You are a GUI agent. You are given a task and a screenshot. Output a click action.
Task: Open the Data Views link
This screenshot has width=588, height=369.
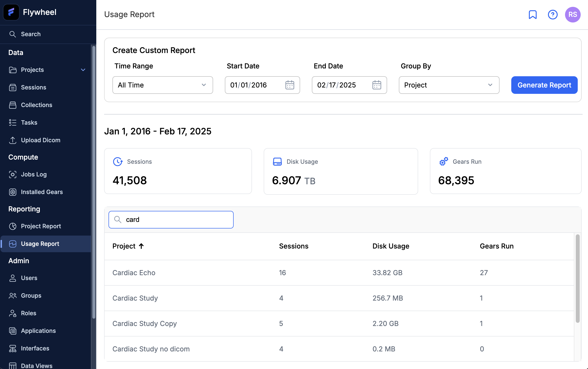[37, 366]
